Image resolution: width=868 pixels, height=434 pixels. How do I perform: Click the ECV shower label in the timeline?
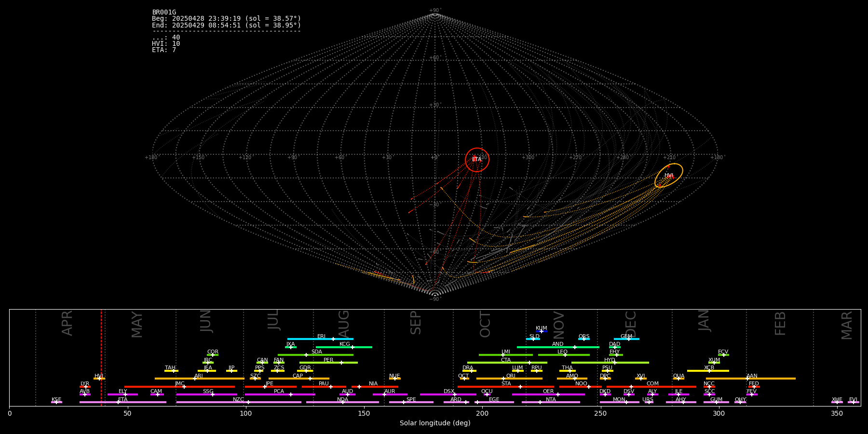(x=723, y=352)
